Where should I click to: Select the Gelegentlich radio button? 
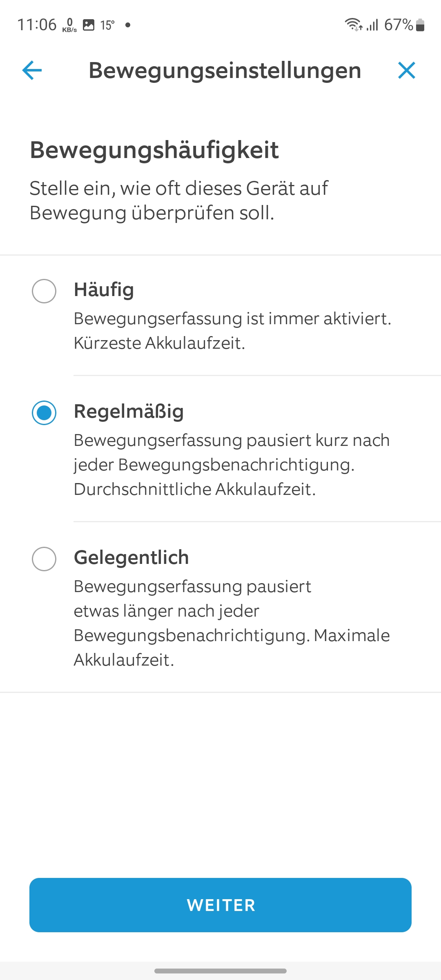44,559
